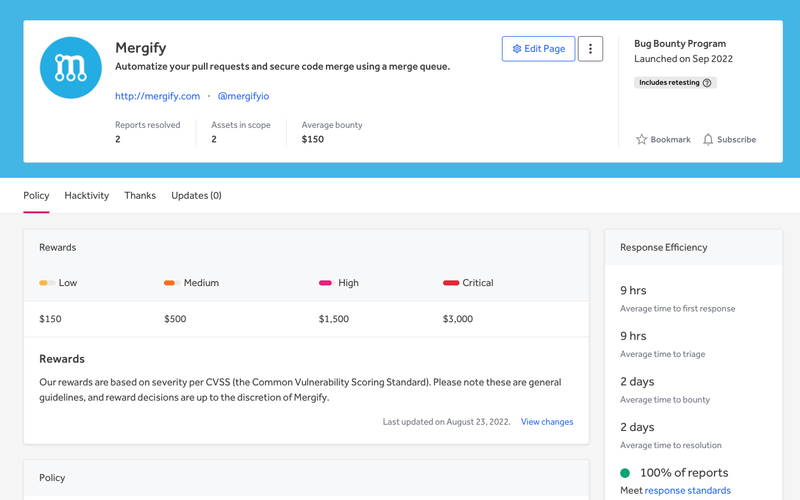Switch to the Hacktivity tab
The width and height of the screenshot is (800, 500).
[86, 196]
